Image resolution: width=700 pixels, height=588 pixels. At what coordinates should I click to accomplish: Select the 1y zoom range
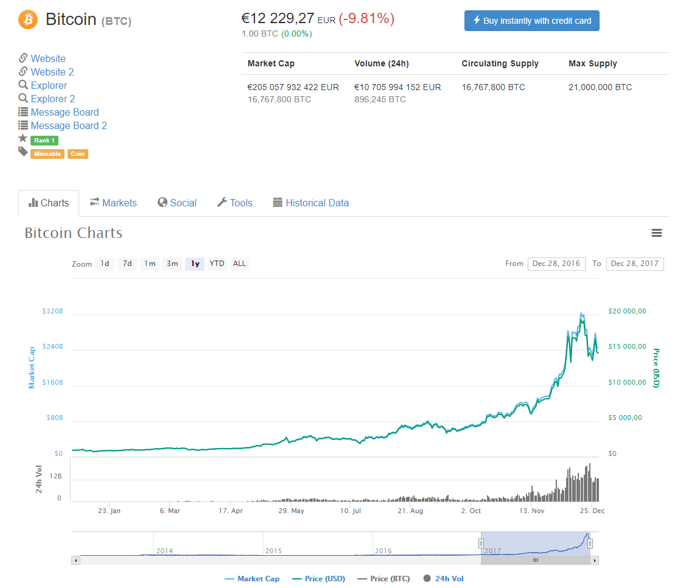point(195,264)
